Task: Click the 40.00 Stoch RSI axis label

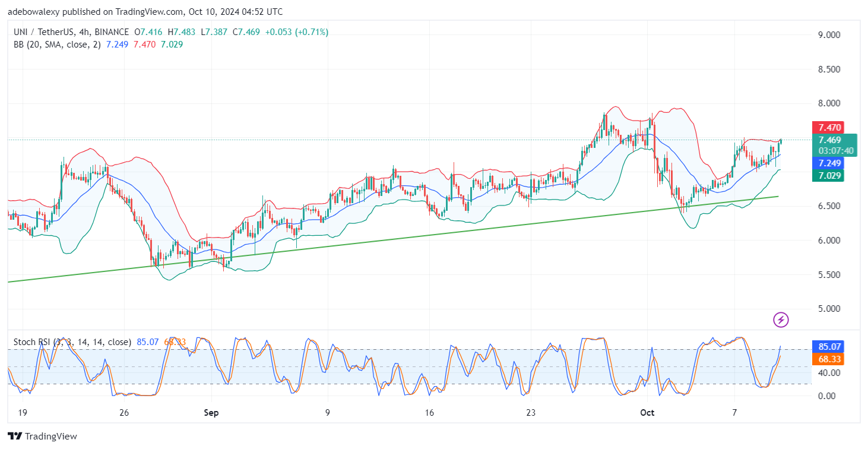Action: click(828, 373)
